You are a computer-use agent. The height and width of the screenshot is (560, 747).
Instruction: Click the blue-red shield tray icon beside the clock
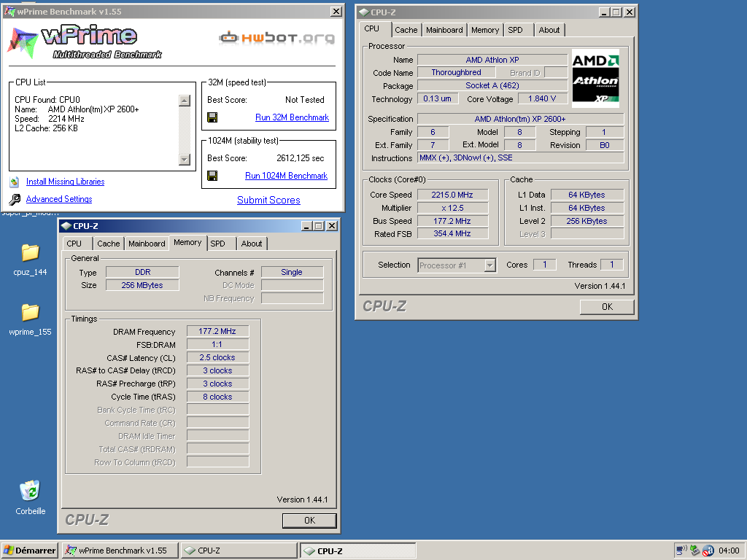pos(708,551)
